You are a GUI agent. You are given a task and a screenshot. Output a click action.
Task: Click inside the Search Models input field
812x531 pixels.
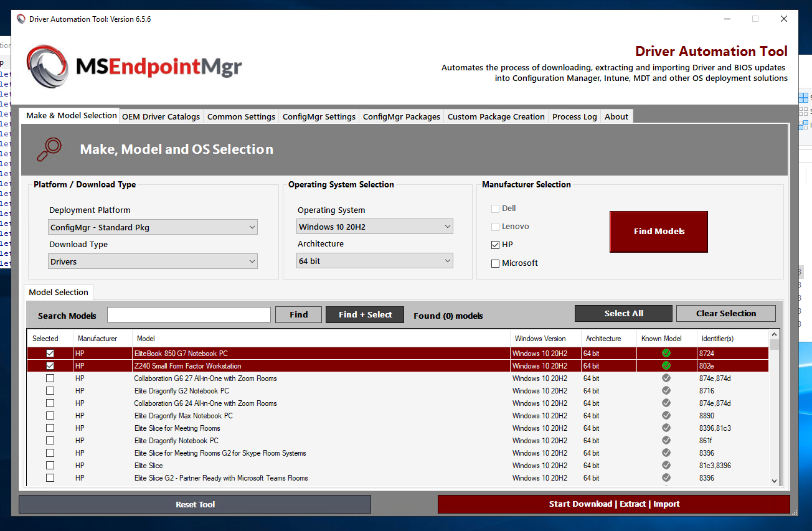(189, 314)
